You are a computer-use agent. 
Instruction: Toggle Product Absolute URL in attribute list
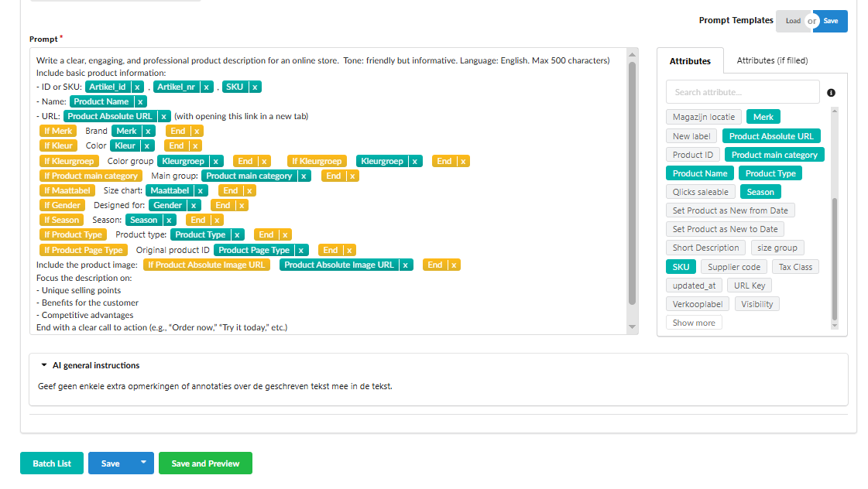coord(771,136)
